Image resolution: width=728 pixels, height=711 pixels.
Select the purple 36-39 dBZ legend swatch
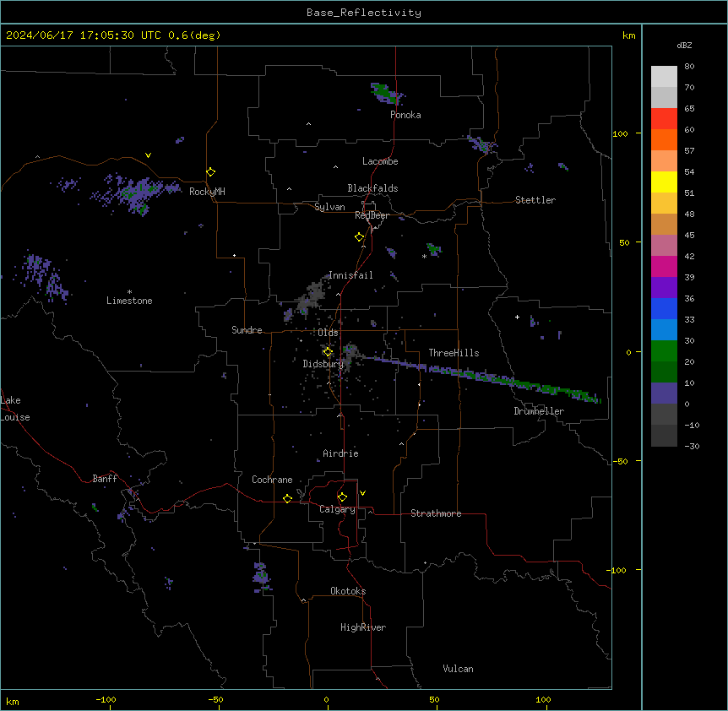click(x=664, y=288)
